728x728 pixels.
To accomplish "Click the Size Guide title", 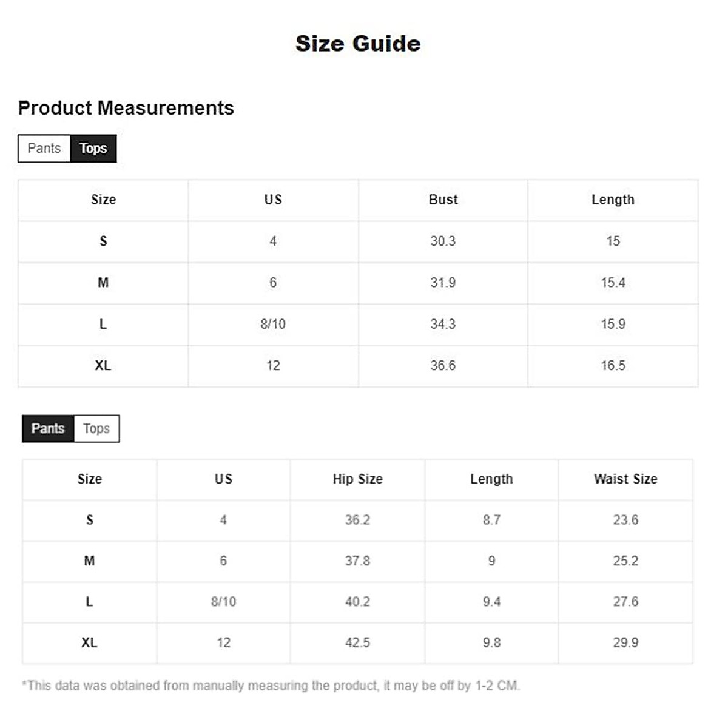I will point(358,44).
